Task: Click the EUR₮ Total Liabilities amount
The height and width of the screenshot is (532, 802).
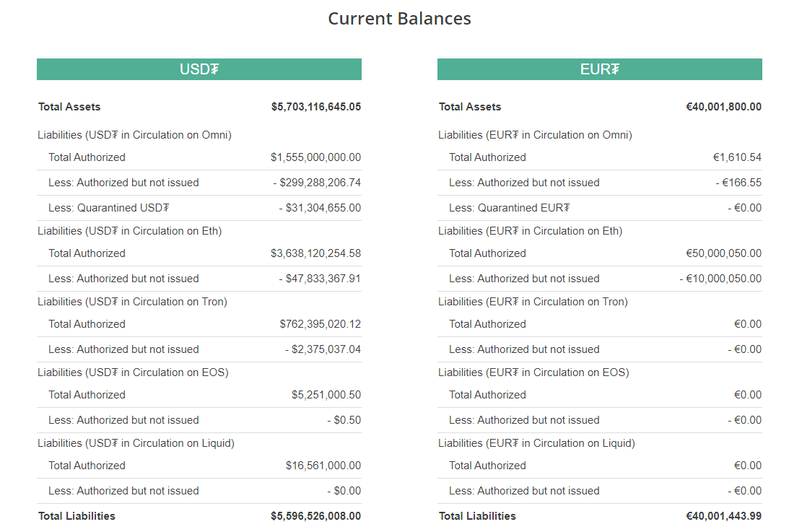Action: (723, 516)
